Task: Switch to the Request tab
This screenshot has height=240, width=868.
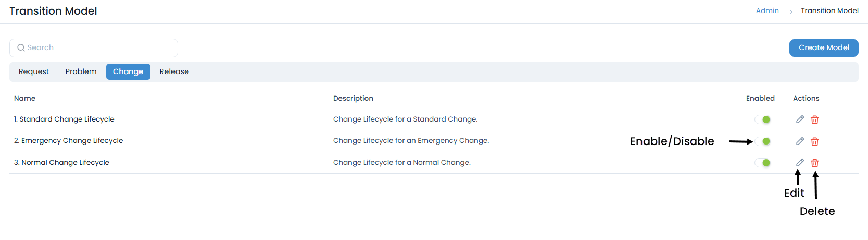Action: coord(34,72)
